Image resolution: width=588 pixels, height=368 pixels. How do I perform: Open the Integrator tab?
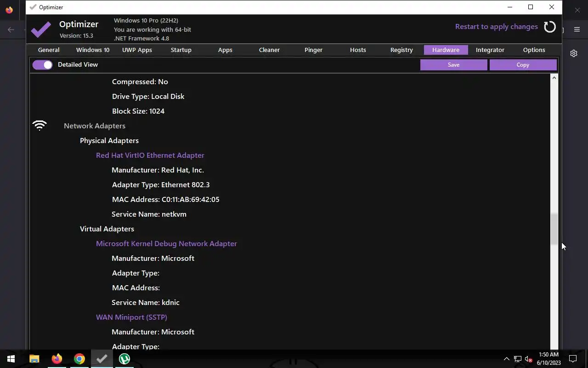[490, 50]
